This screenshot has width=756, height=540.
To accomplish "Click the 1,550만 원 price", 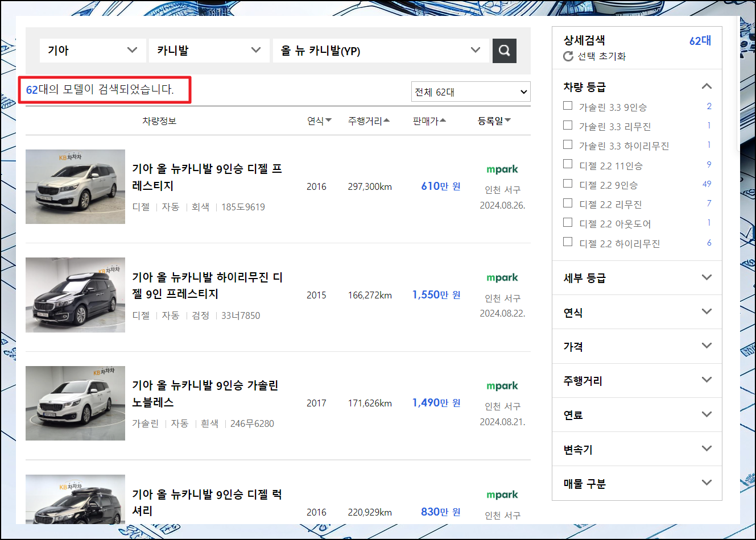I will coord(436,295).
